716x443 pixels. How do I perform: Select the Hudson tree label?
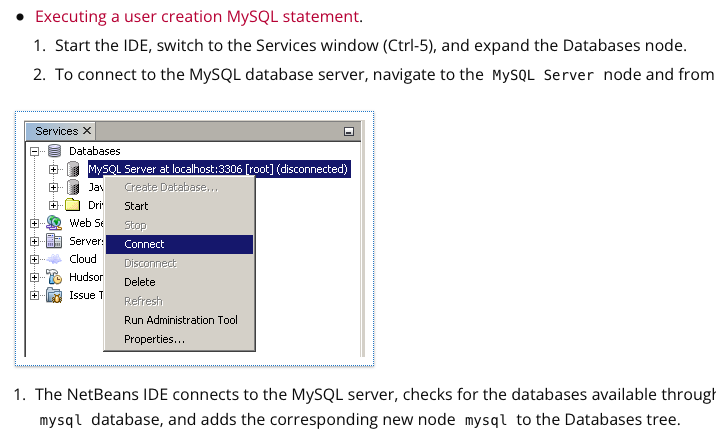[86, 277]
